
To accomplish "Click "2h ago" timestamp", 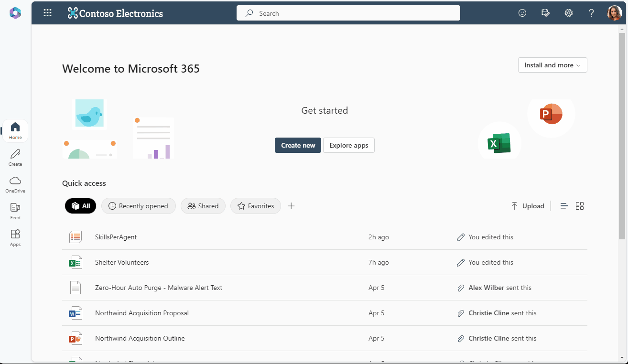I will (x=379, y=237).
